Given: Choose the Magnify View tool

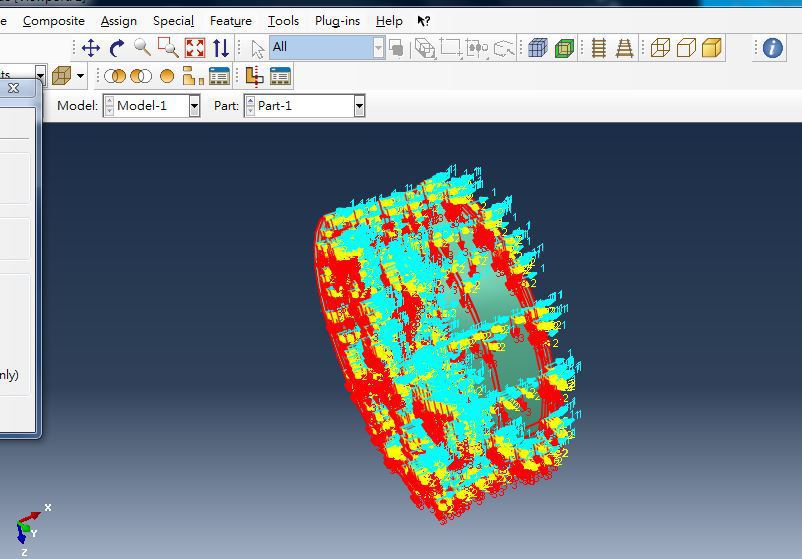Looking at the screenshot, I should pyautogui.click(x=142, y=47).
